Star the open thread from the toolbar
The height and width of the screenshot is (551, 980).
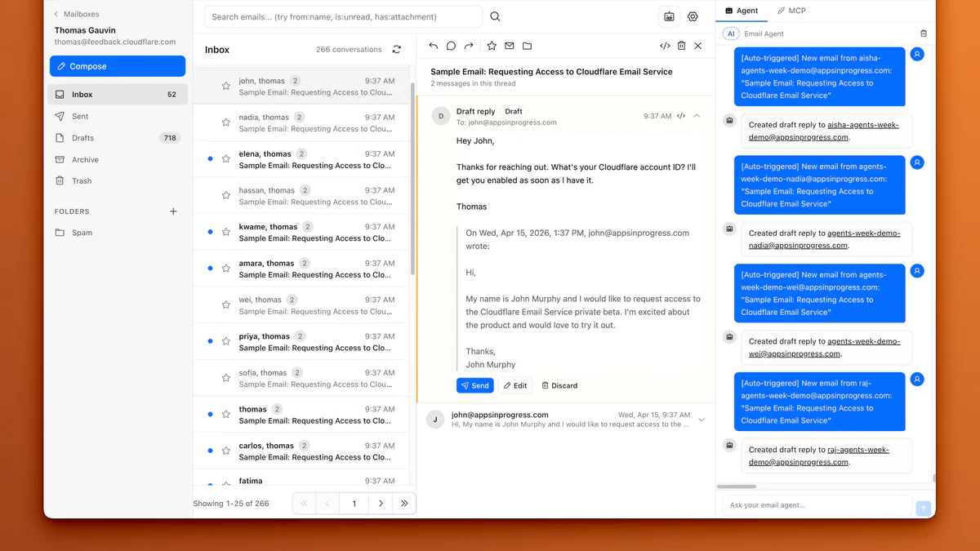492,46
